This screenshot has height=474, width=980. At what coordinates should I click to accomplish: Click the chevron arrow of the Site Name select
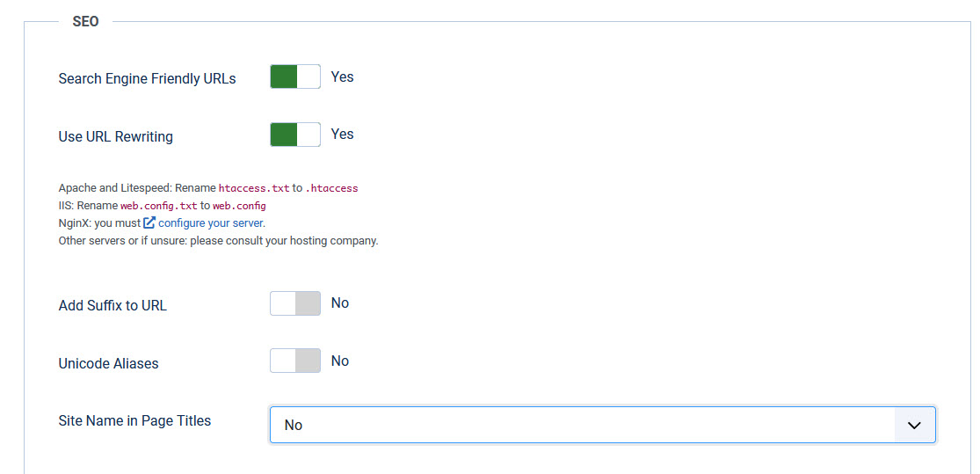(x=914, y=425)
